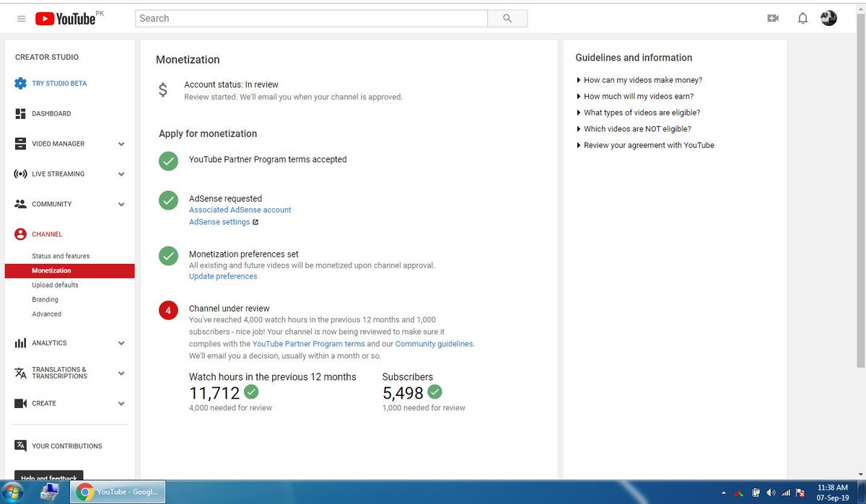Open the account avatar menu
The width and height of the screenshot is (866, 504).
click(x=829, y=18)
